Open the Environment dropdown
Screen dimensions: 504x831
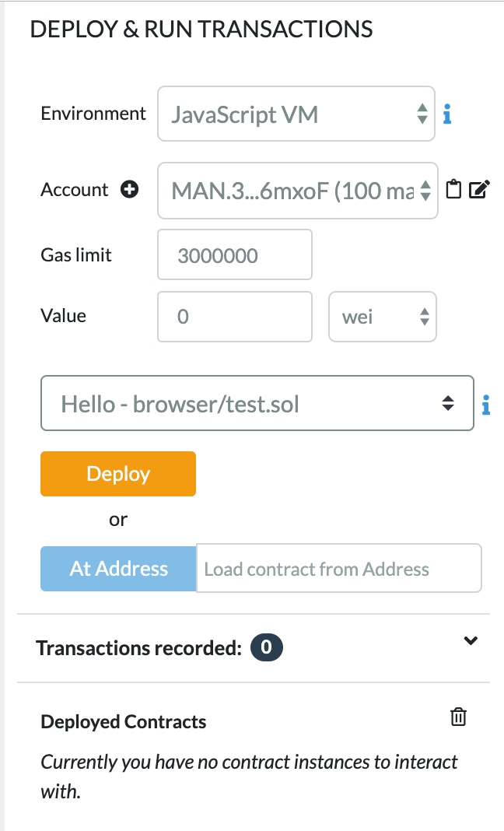coord(296,114)
